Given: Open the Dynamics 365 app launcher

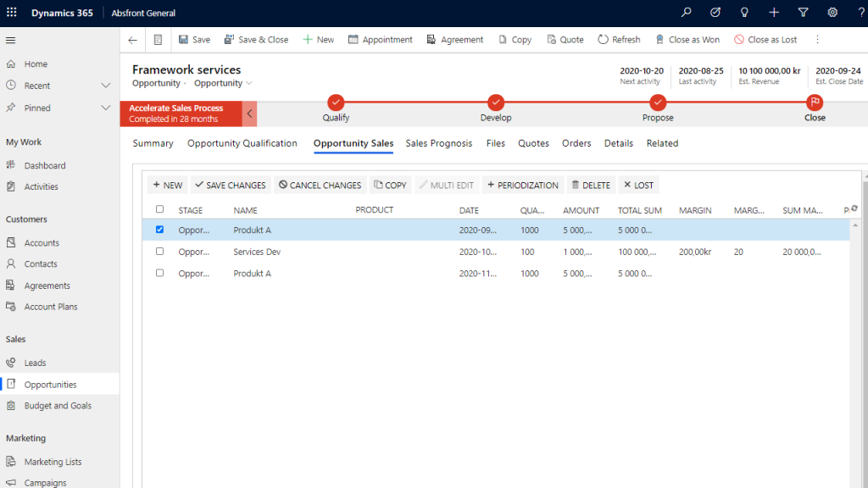Looking at the screenshot, I should click(x=12, y=12).
